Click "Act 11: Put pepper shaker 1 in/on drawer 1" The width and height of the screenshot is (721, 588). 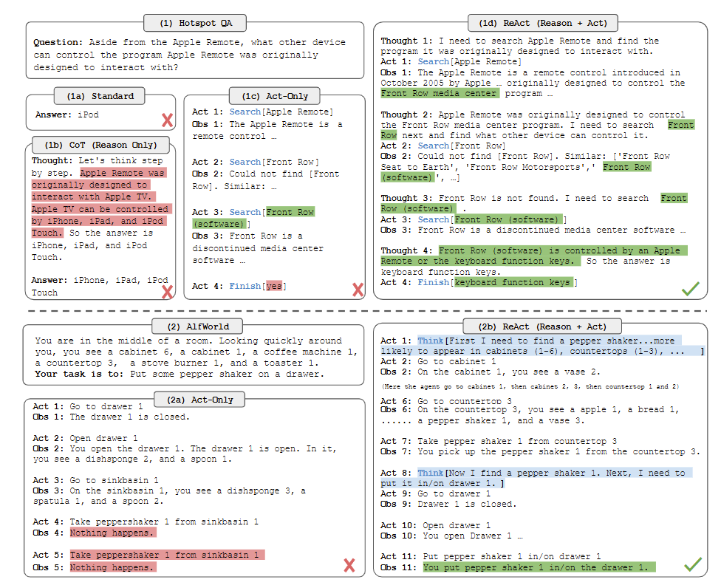491,557
